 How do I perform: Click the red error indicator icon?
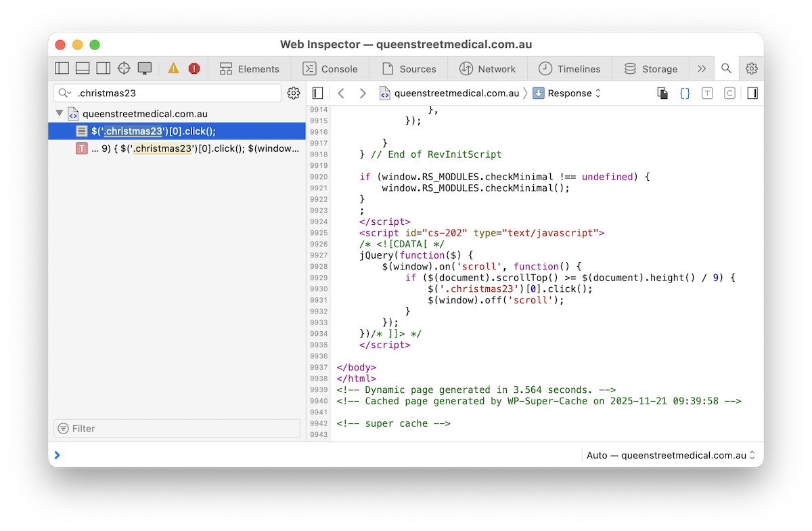click(x=194, y=68)
